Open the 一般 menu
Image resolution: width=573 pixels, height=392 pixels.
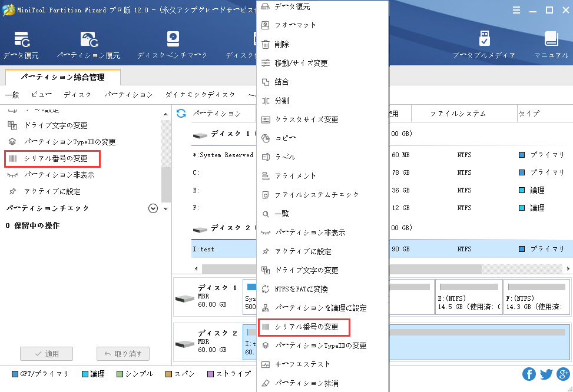pyautogui.click(x=12, y=94)
